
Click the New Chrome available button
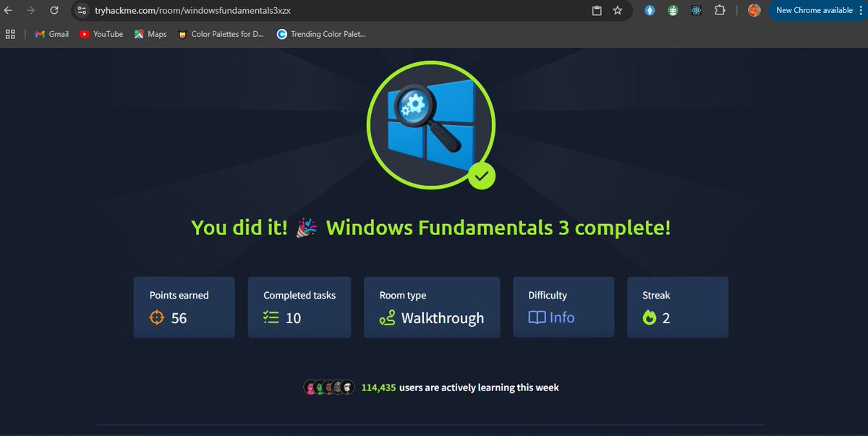pyautogui.click(x=816, y=11)
